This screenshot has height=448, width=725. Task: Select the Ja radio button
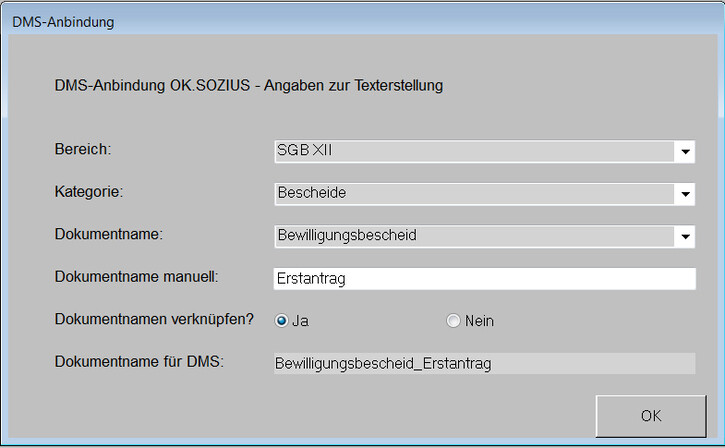(281, 321)
